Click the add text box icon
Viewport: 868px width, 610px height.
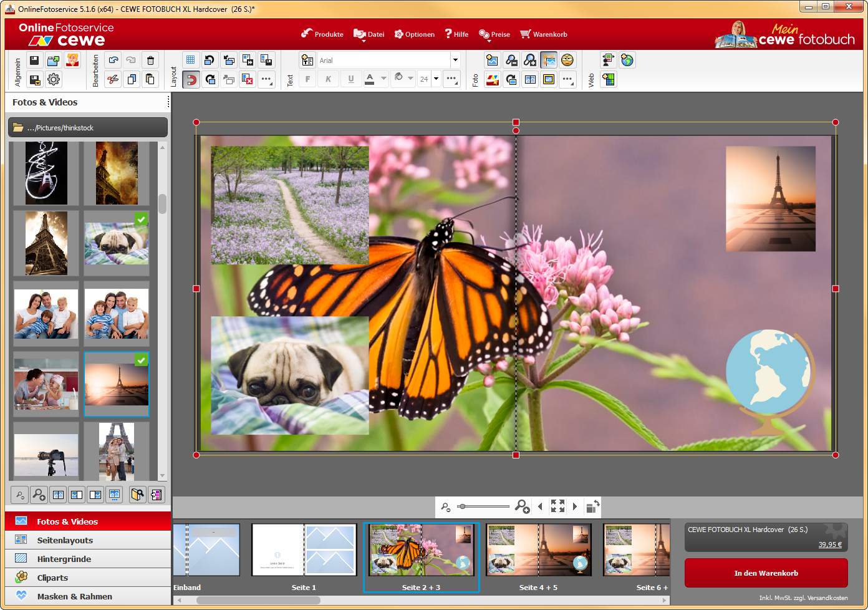click(307, 60)
